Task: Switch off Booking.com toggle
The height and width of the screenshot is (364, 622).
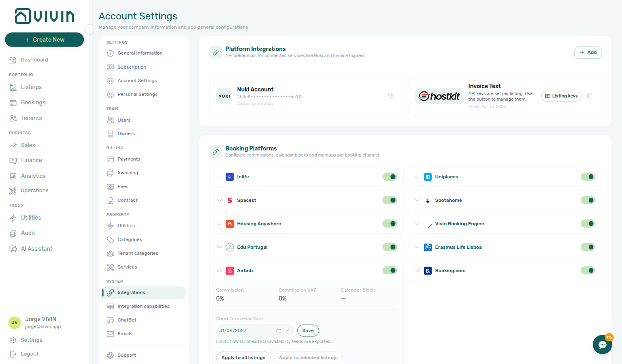Action: pos(588,271)
